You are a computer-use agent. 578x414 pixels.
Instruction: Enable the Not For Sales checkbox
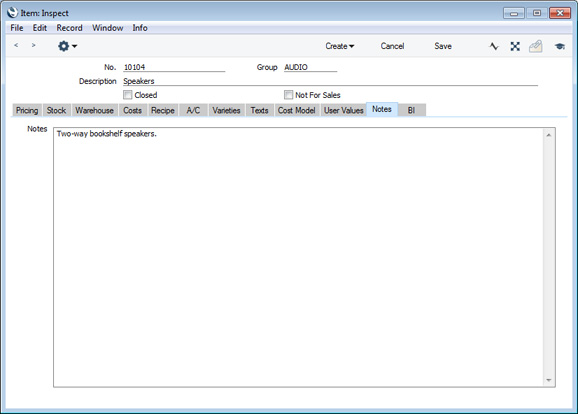click(288, 95)
